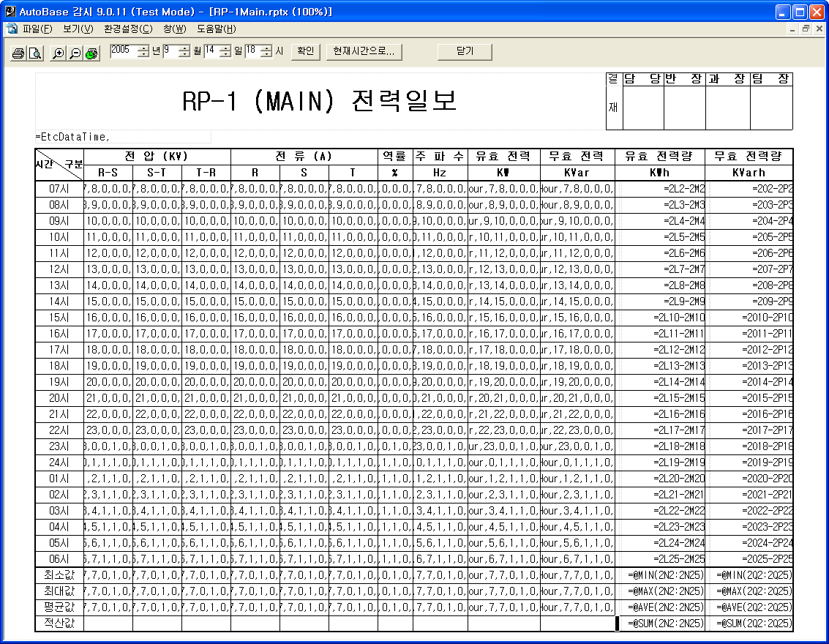Viewport: 829px width, 644px height.
Task: Restore down the inner report document window
Action: 806,29
